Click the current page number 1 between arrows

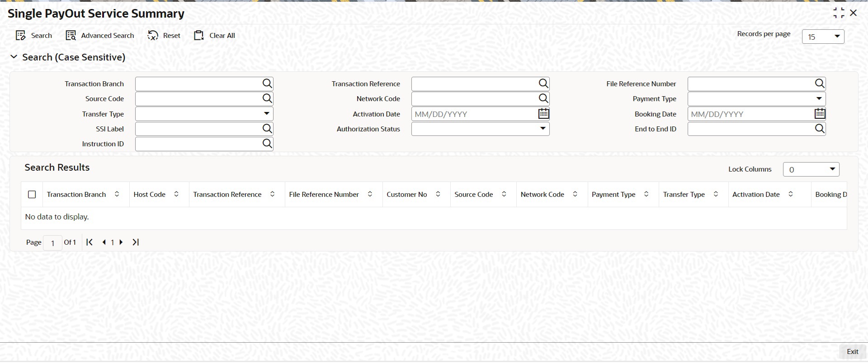click(x=113, y=242)
